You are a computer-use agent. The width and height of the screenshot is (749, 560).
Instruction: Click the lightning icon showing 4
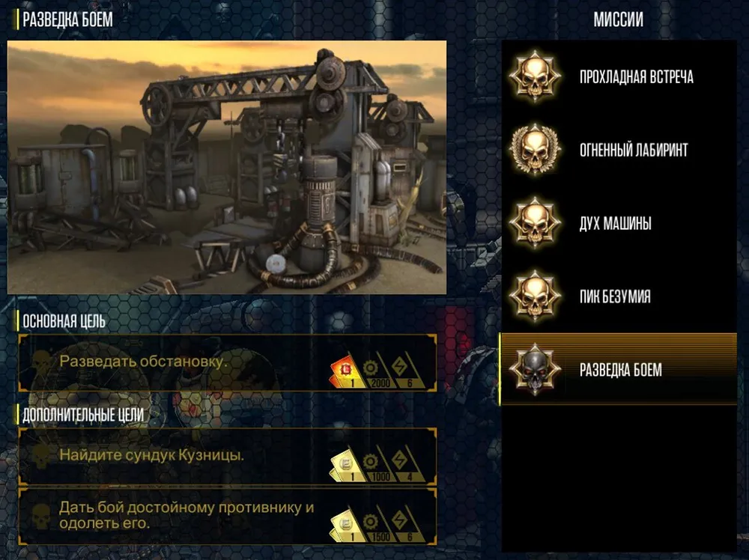405,465
